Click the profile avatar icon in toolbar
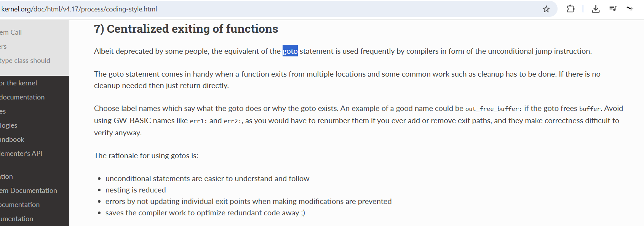Image resolution: width=644 pixels, height=226 pixels. pyautogui.click(x=630, y=8)
